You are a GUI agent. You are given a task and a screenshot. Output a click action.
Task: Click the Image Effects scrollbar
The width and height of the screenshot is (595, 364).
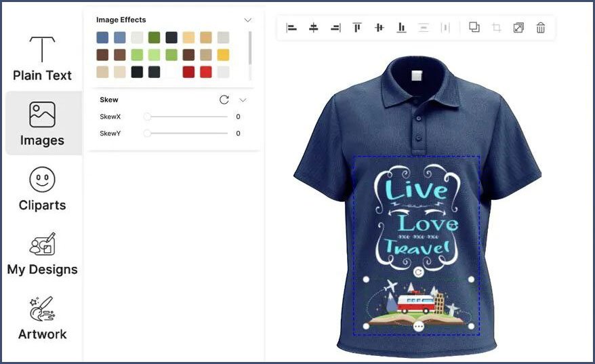pos(249,48)
